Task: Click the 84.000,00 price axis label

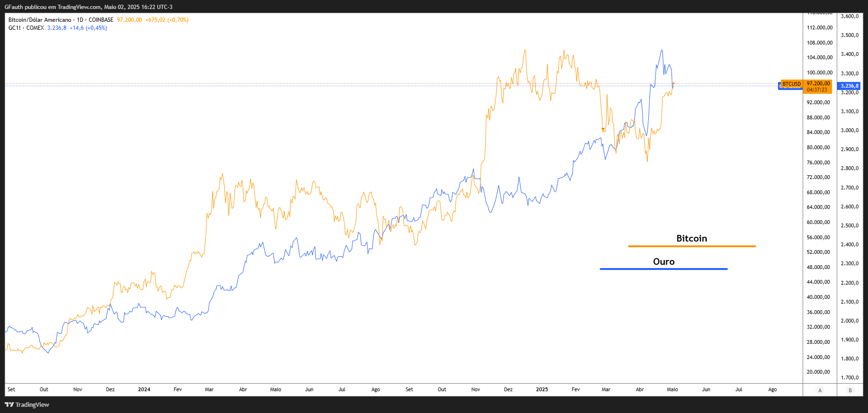Action: (x=818, y=132)
